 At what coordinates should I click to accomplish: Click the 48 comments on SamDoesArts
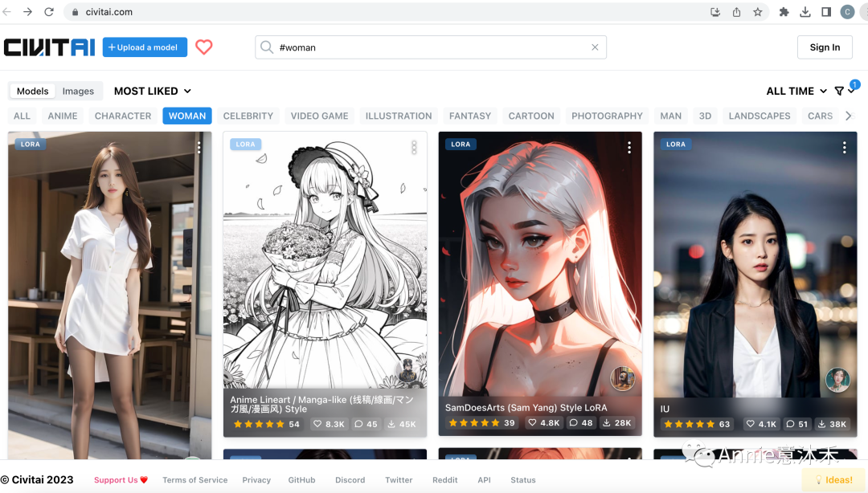point(581,422)
